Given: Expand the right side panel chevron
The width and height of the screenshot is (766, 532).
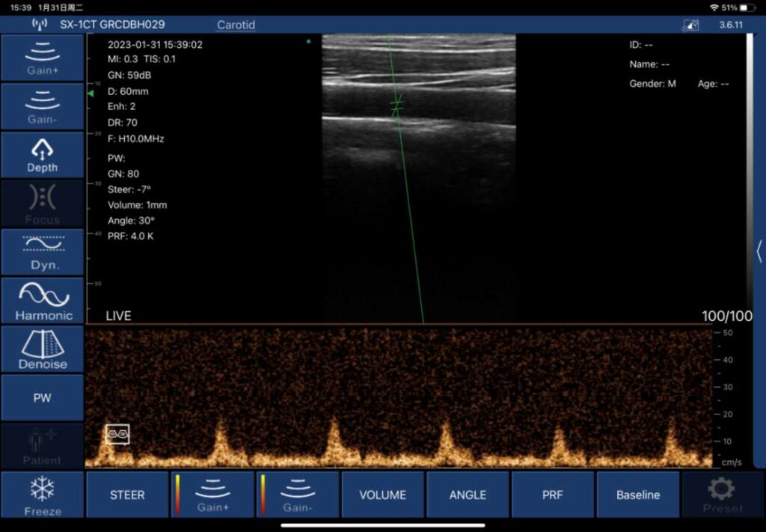Looking at the screenshot, I should (759, 252).
